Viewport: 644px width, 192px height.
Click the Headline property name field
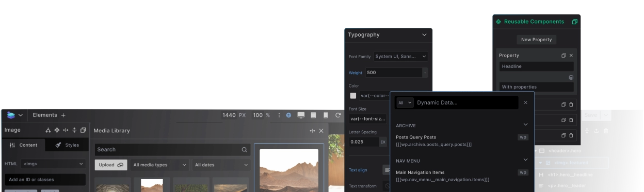(x=536, y=66)
